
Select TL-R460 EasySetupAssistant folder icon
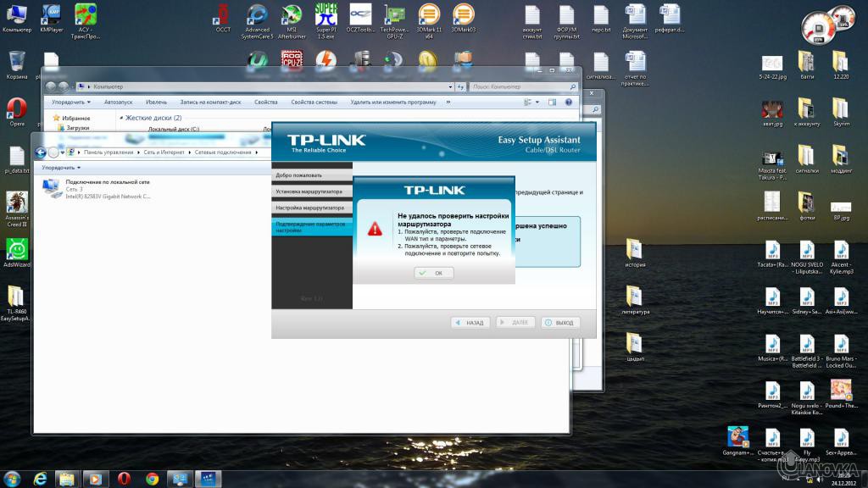click(15, 303)
